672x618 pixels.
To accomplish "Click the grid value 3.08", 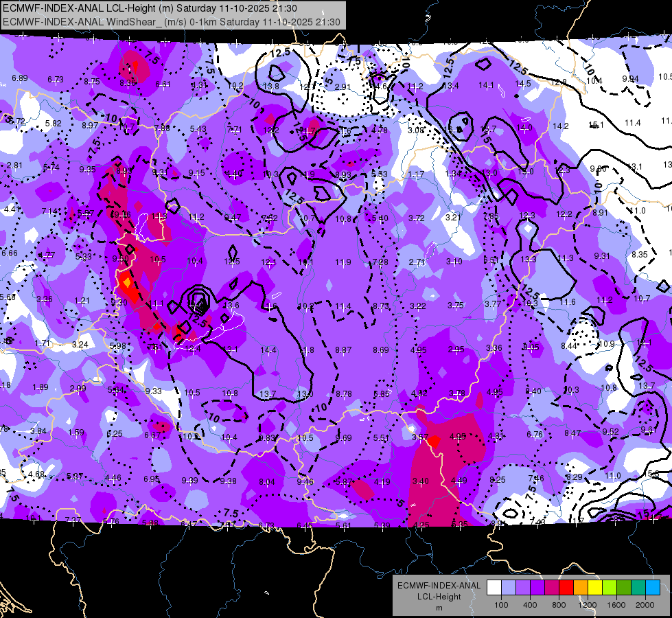I will click(x=416, y=130).
